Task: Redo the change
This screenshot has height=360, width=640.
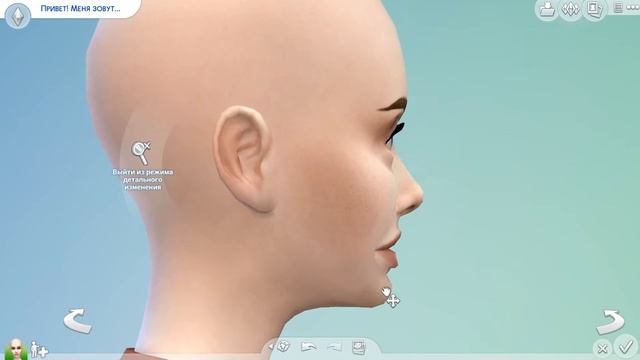Action: tap(334, 347)
